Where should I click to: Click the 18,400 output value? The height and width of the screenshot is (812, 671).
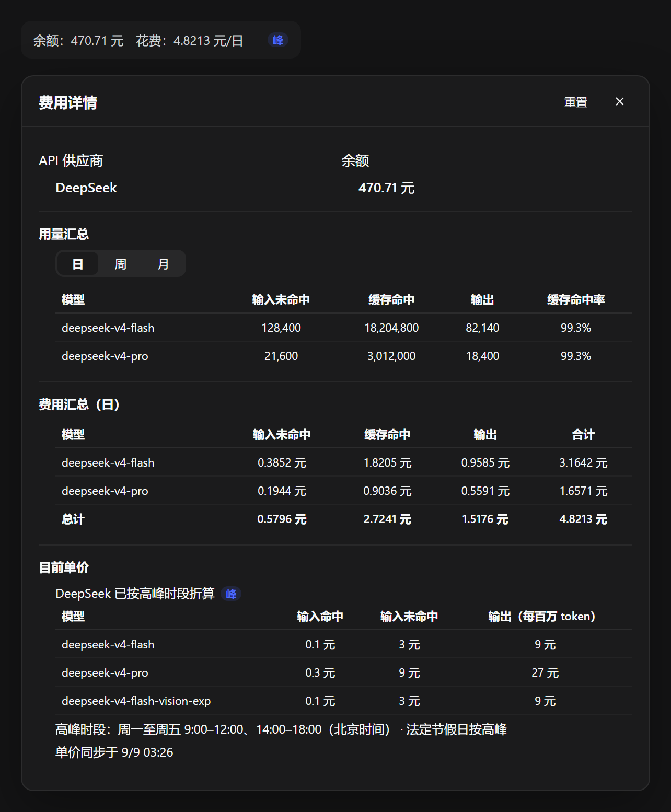(482, 356)
